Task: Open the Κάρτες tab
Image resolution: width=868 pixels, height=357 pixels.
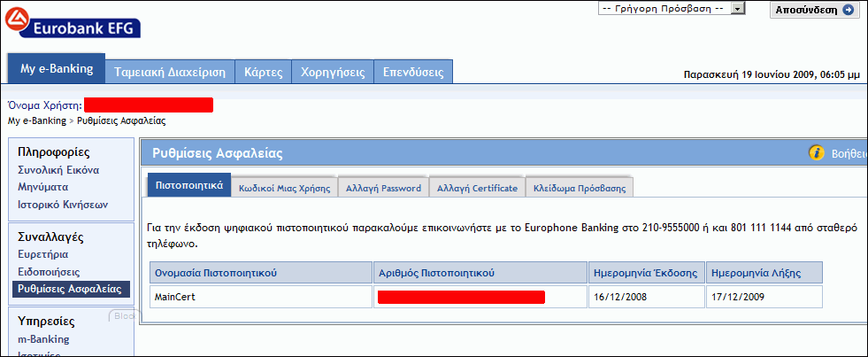Action: coord(264,72)
